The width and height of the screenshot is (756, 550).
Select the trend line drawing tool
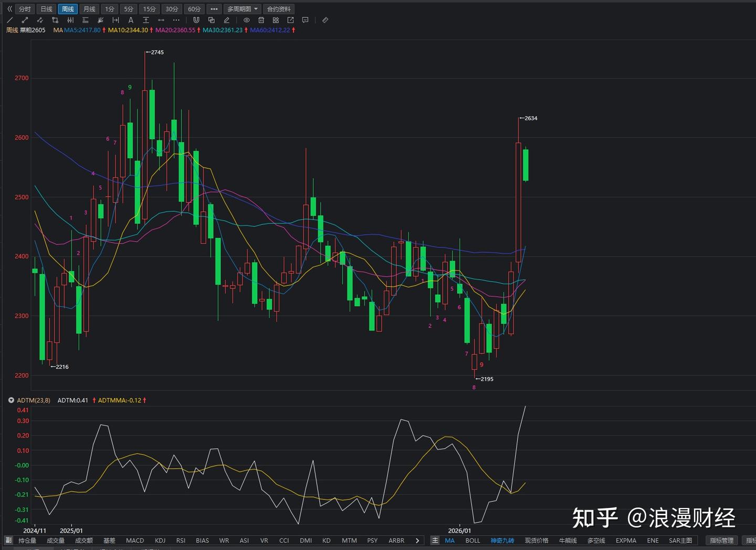(x=9, y=20)
